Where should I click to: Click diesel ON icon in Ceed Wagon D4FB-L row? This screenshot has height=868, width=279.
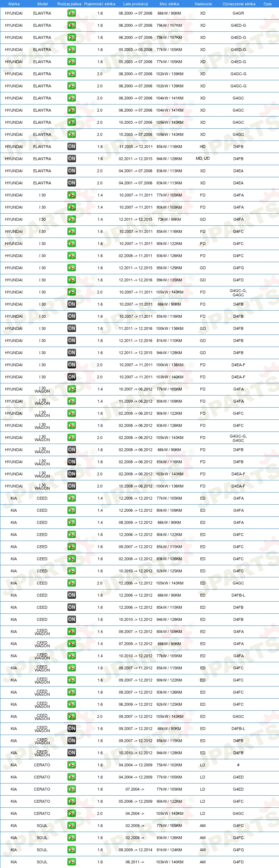tap(71, 729)
